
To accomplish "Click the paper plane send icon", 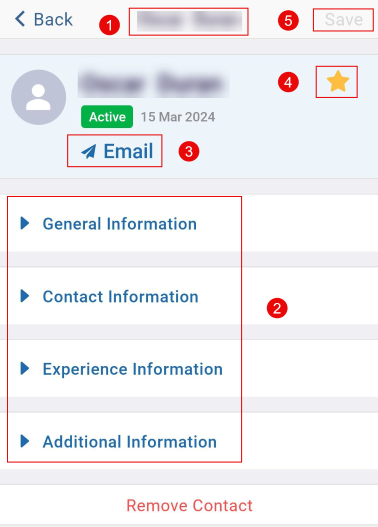I will coord(89,152).
